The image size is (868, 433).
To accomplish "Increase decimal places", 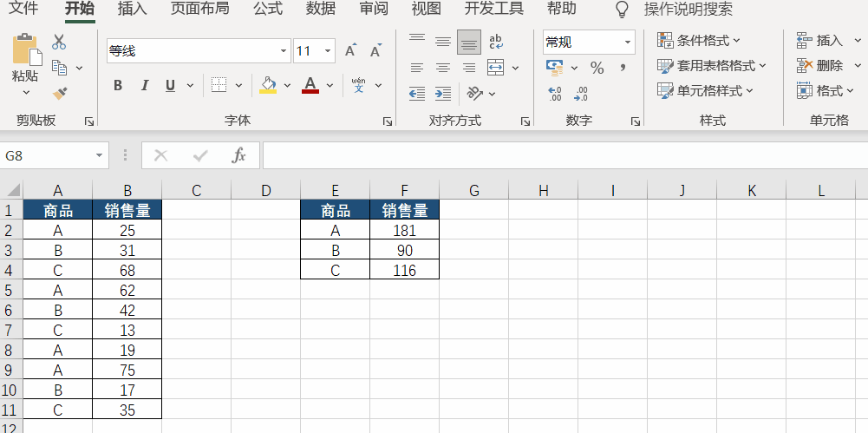I will [555, 94].
